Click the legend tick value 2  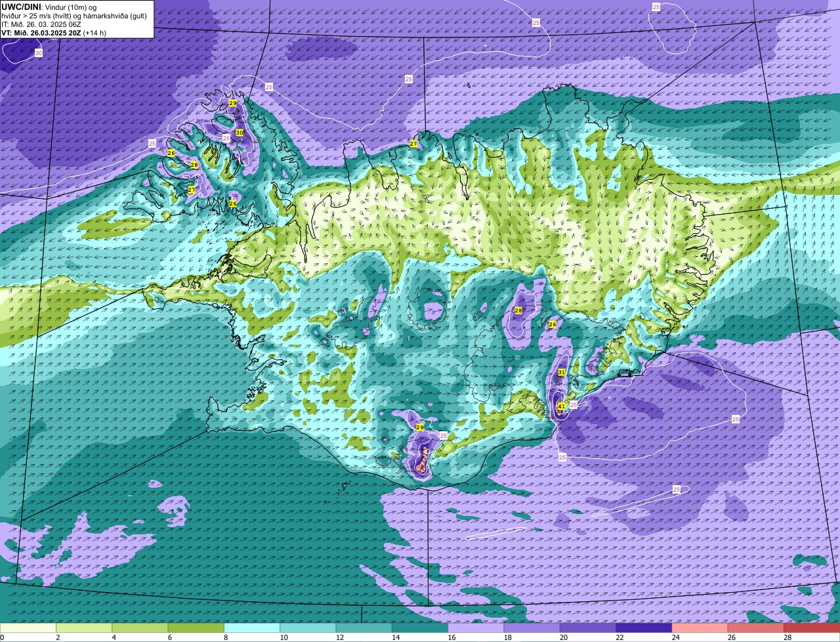click(58, 637)
